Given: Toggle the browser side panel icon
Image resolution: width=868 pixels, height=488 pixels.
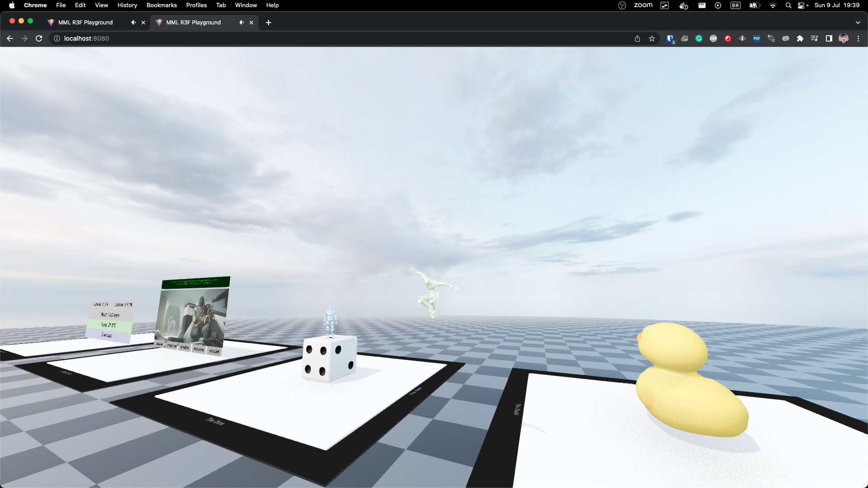Looking at the screenshot, I should (x=829, y=38).
